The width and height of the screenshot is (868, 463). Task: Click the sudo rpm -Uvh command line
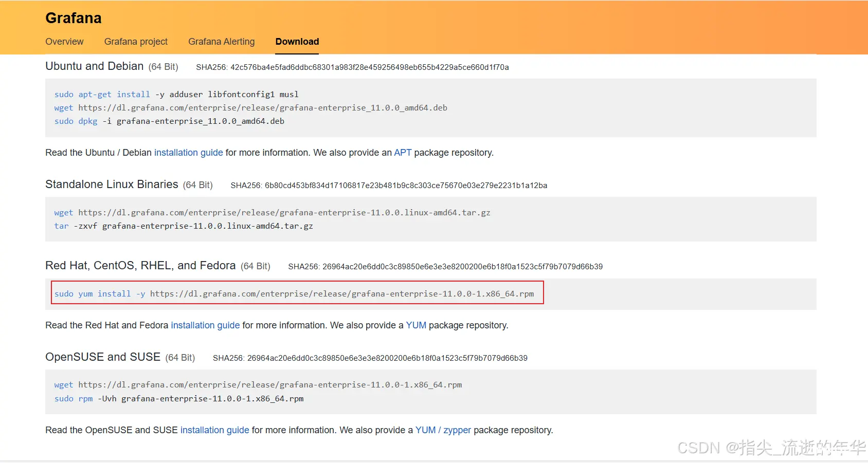point(179,399)
